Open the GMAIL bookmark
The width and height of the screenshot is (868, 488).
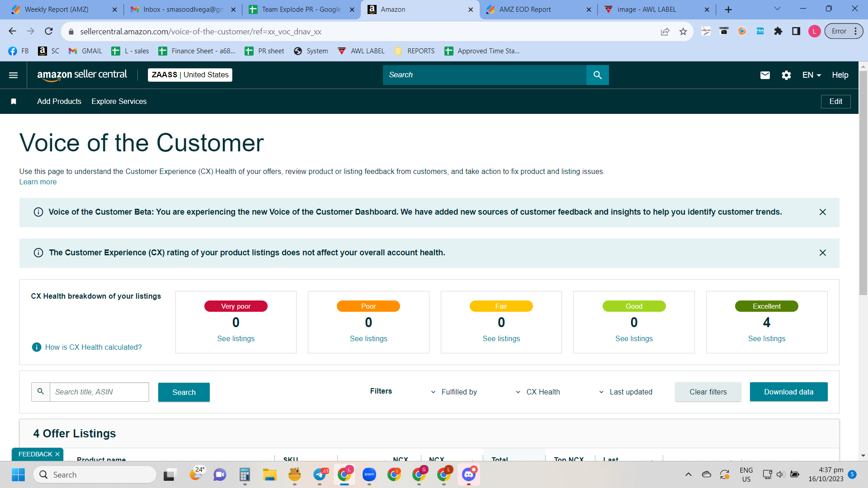(85, 51)
